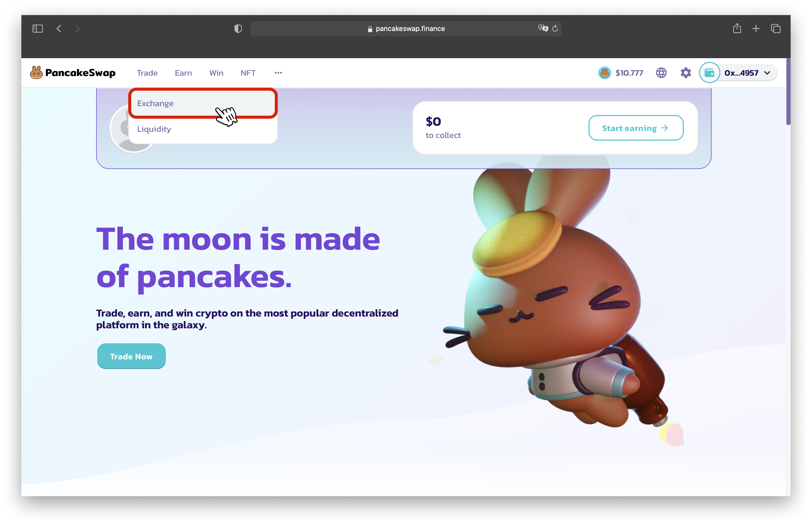Click the browser forward arrow
The height and width of the screenshot is (524, 812).
point(77,29)
